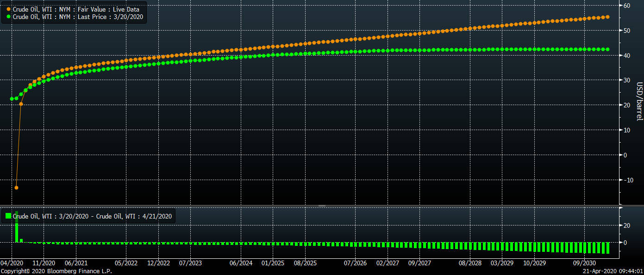This screenshot has height=275, width=644.
Task: Click the second orange data point near 20
Action: click(21, 104)
